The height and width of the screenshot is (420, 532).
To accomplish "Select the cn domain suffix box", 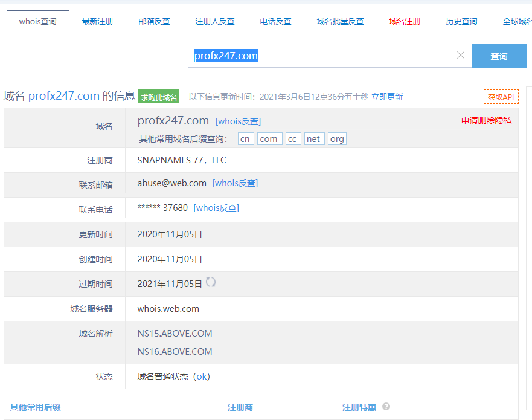I will coord(245,139).
